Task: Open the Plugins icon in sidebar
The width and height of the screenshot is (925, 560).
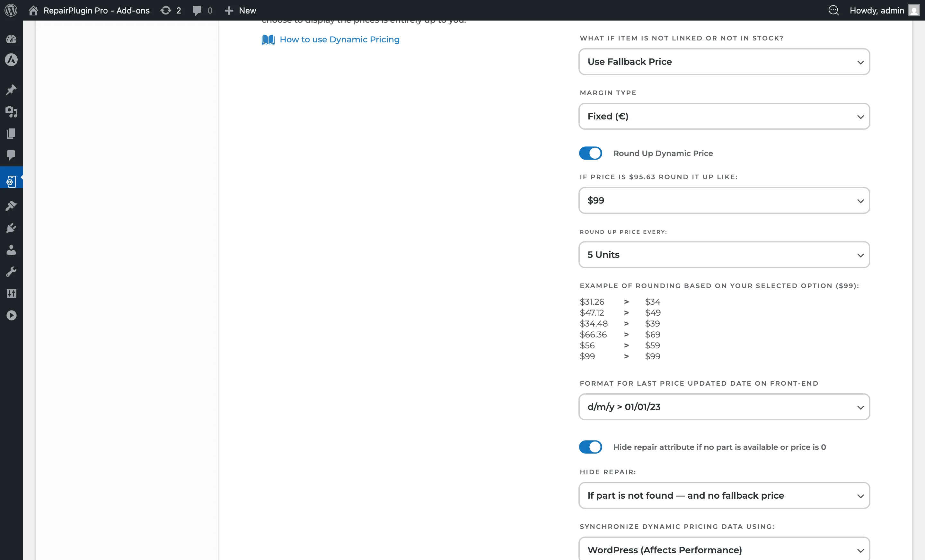Action: tap(11, 228)
